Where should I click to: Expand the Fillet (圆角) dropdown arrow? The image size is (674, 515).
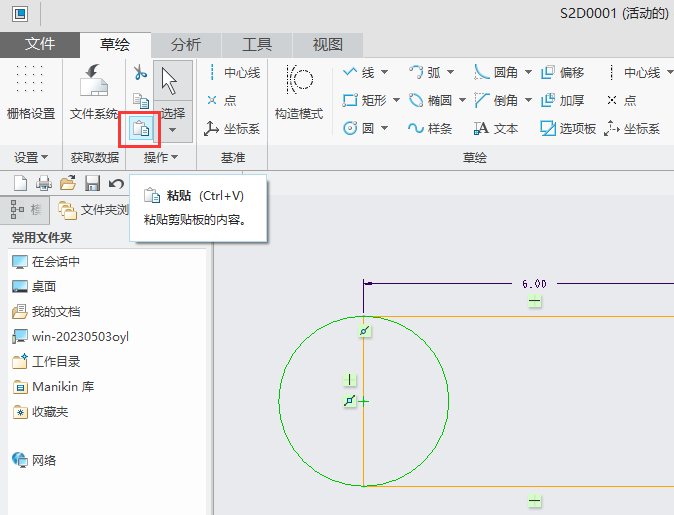528,72
